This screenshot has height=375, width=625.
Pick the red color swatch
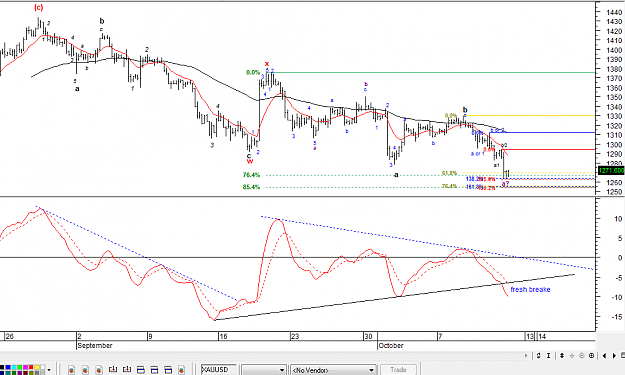[31, 367]
